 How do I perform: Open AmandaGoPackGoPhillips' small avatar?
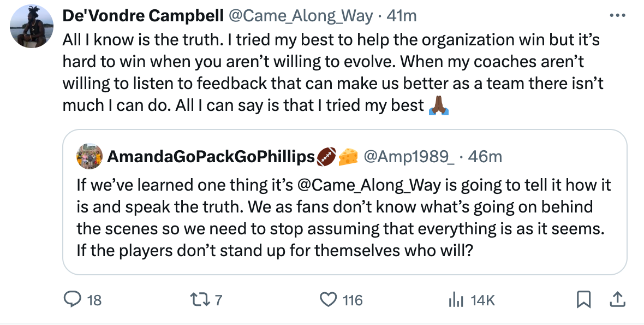(91, 157)
